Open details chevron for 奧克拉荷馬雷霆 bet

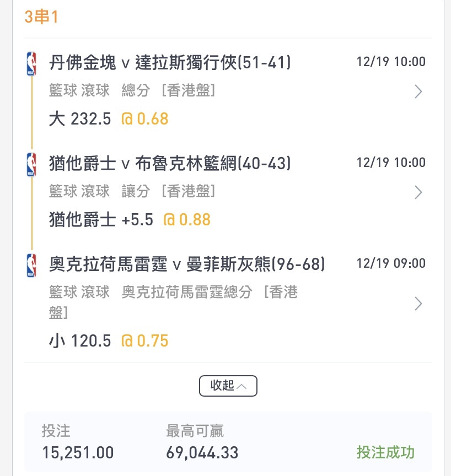(x=418, y=304)
